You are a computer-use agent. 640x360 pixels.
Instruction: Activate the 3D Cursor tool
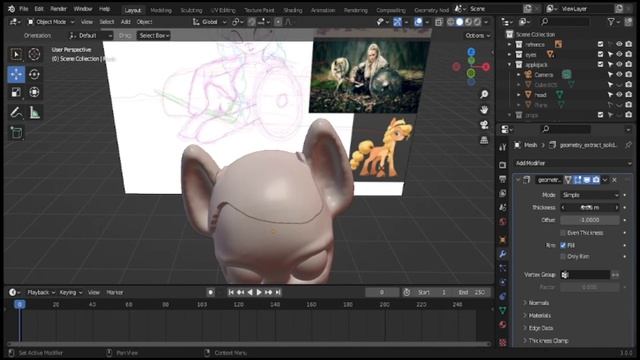[x=34, y=54]
